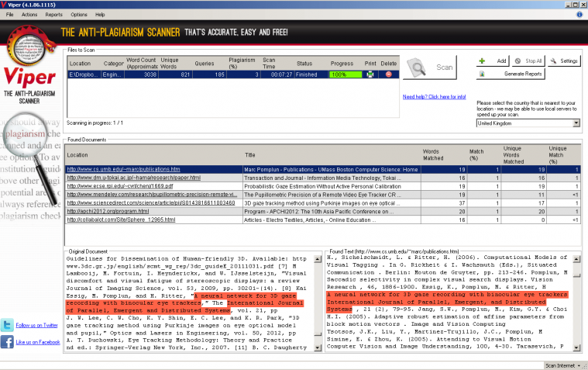This screenshot has height=370, width=588.
Task: Click the Word Count column header
Action: [x=141, y=63]
